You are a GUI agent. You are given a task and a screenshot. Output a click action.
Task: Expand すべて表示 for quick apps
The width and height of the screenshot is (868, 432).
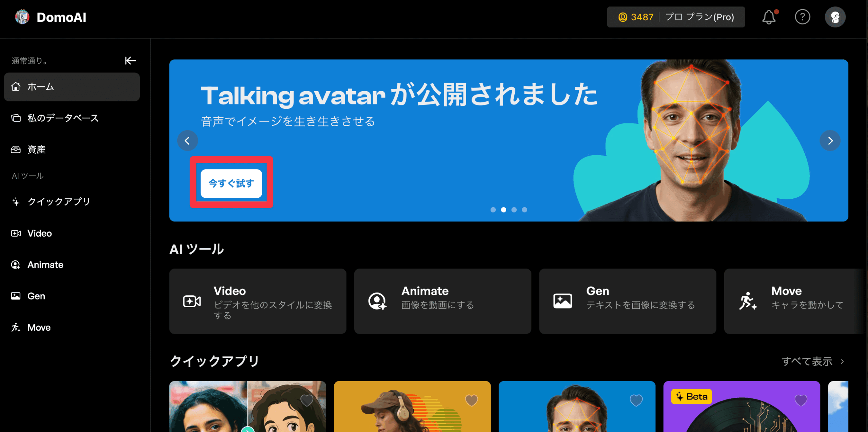(812, 361)
